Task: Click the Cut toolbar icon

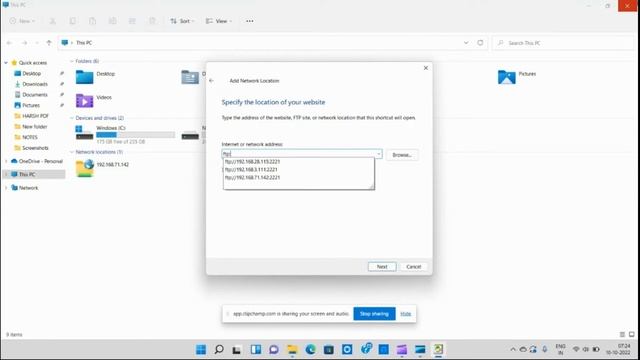Action: 53,21
